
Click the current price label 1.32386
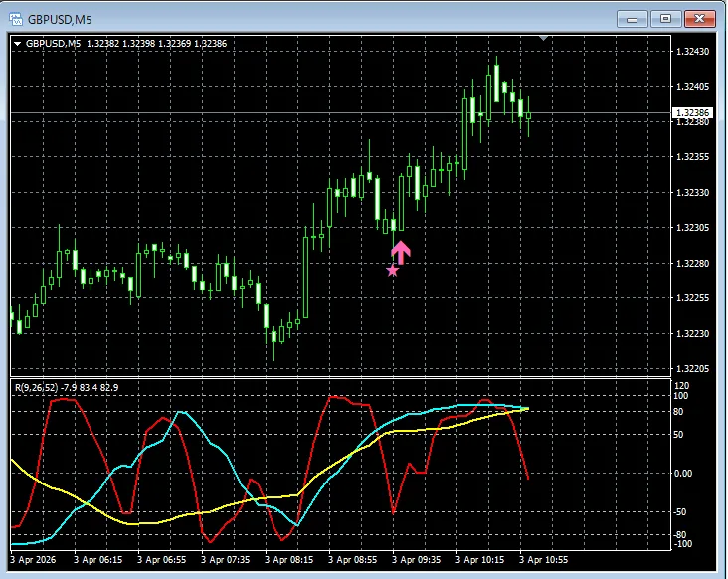pos(692,112)
